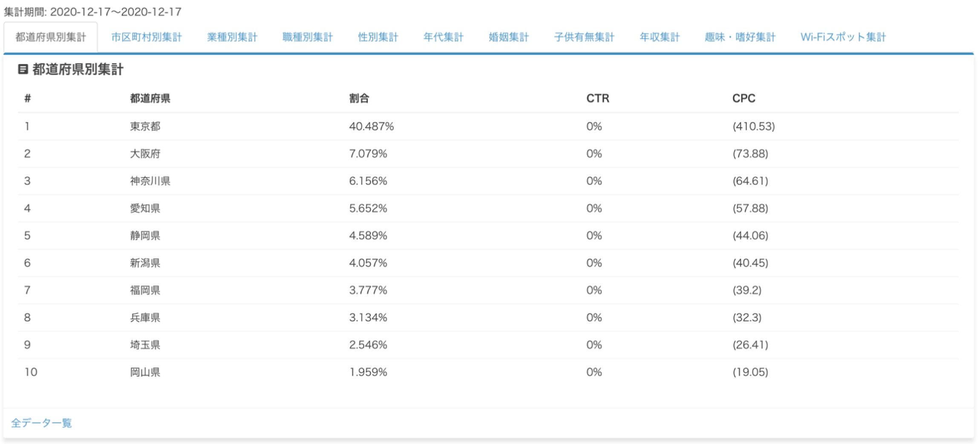Viewport: 980px width, 444px height.
Task: Click the (73.88) CPC value
Action: [750, 154]
